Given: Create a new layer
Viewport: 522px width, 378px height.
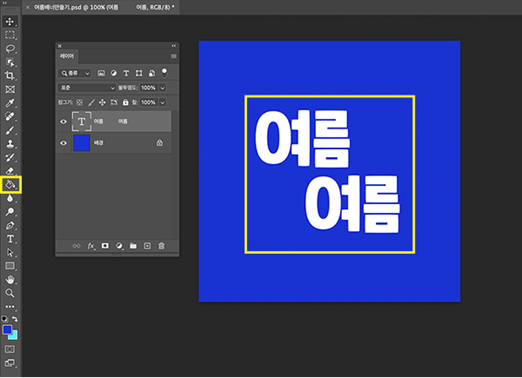Looking at the screenshot, I should [x=147, y=246].
